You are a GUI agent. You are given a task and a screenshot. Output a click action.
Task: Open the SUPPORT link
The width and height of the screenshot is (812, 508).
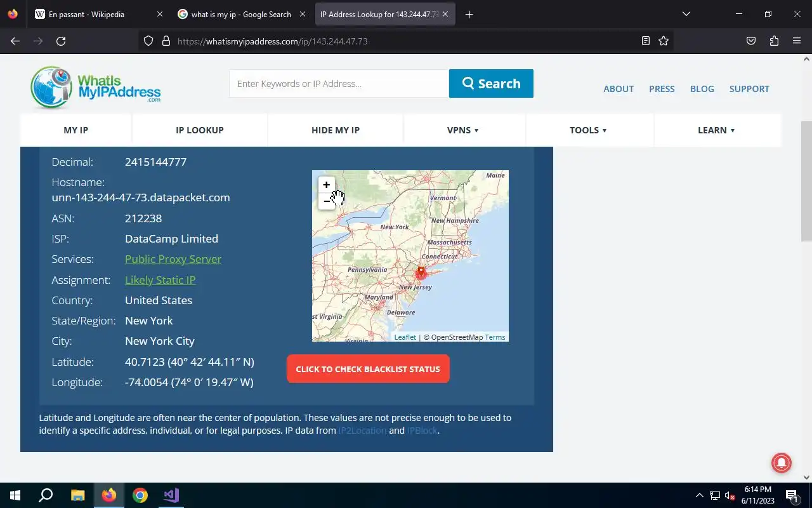point(749,89)
